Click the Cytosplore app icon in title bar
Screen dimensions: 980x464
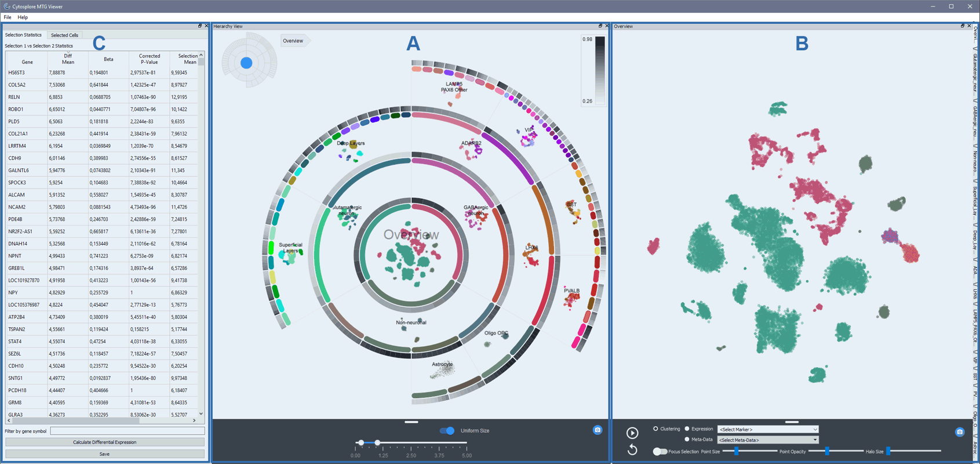(x=7, y=6)
